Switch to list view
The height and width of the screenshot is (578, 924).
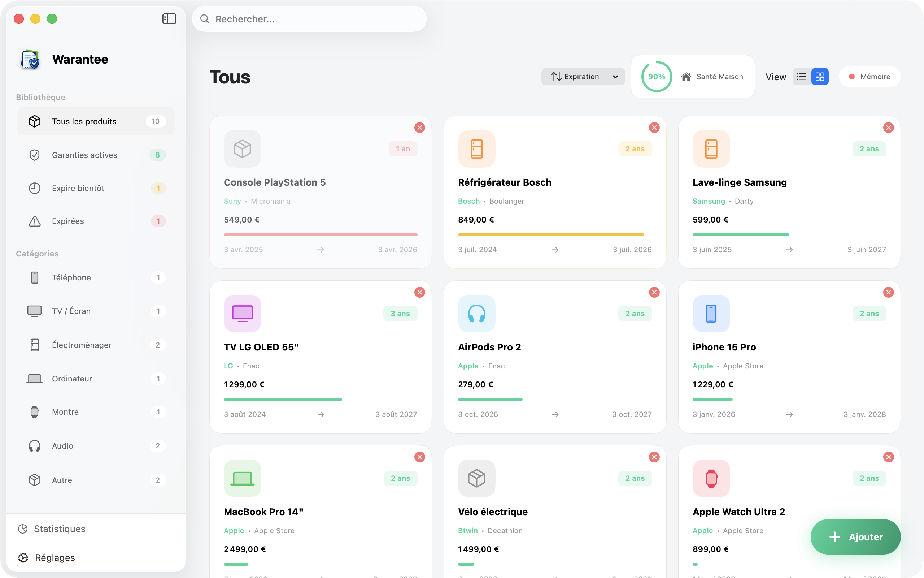[801, 77]
